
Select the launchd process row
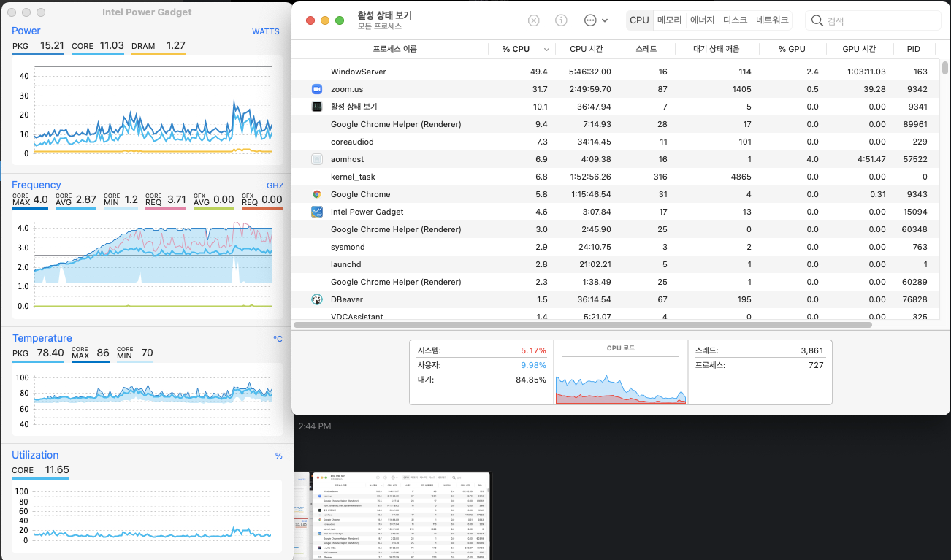point(615,265)
